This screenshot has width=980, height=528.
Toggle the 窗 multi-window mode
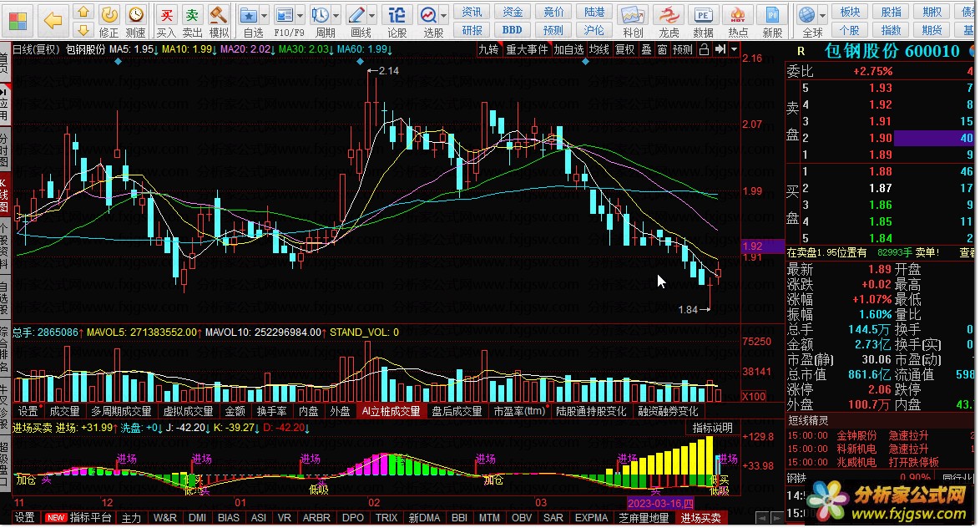[x=662, y=49]
